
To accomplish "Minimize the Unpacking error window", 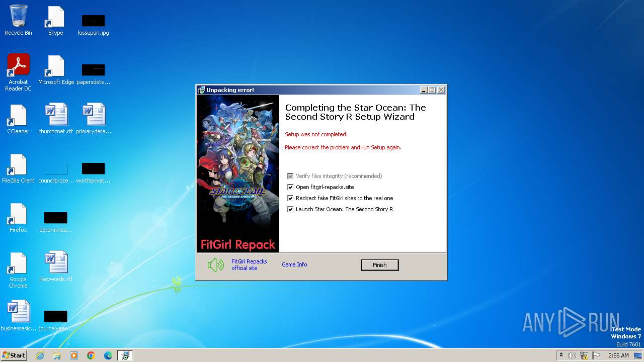I will point(424,90).
